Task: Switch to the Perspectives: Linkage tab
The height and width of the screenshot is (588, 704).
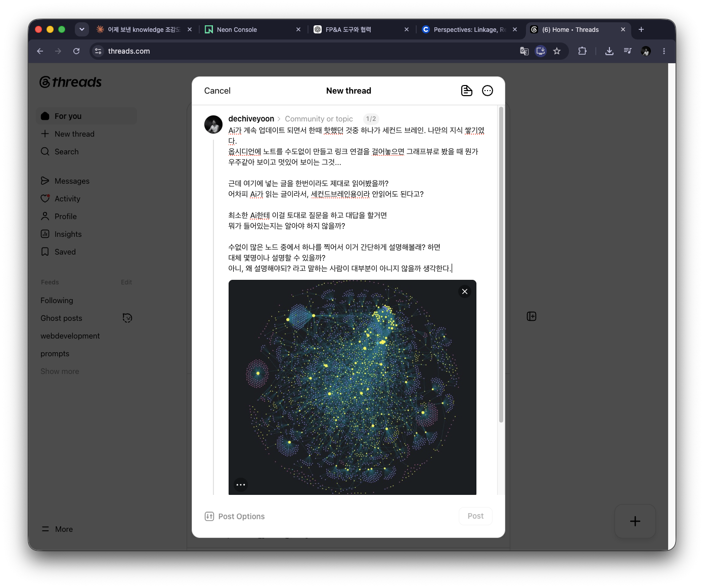Action: 469,29
